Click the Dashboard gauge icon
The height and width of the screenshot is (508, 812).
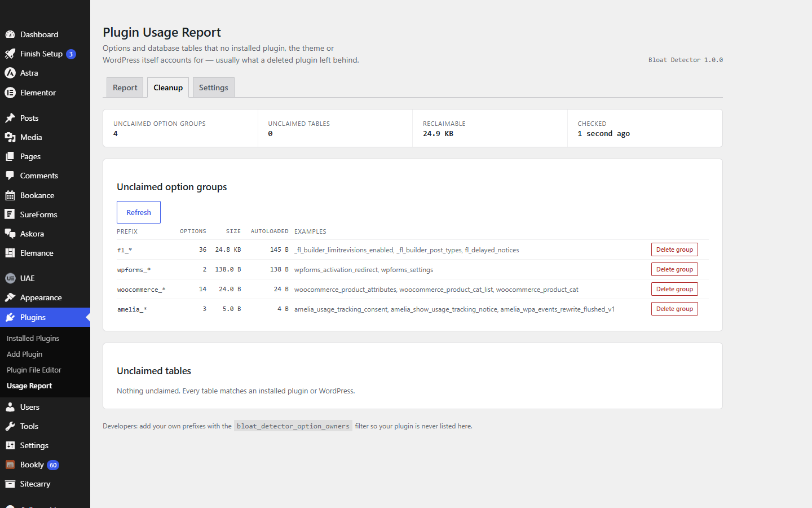[10, 34]
